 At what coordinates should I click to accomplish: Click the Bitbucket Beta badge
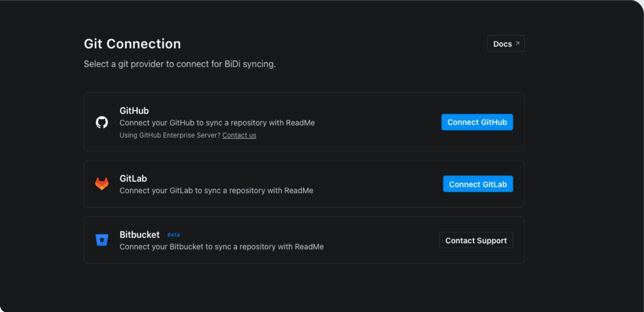173,235
